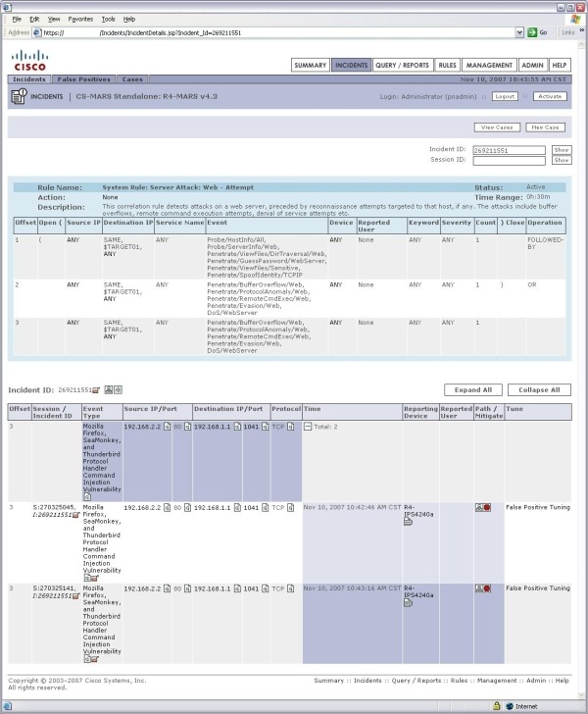Click the View Cases button
588x714 pixels.
click(497, 127)
